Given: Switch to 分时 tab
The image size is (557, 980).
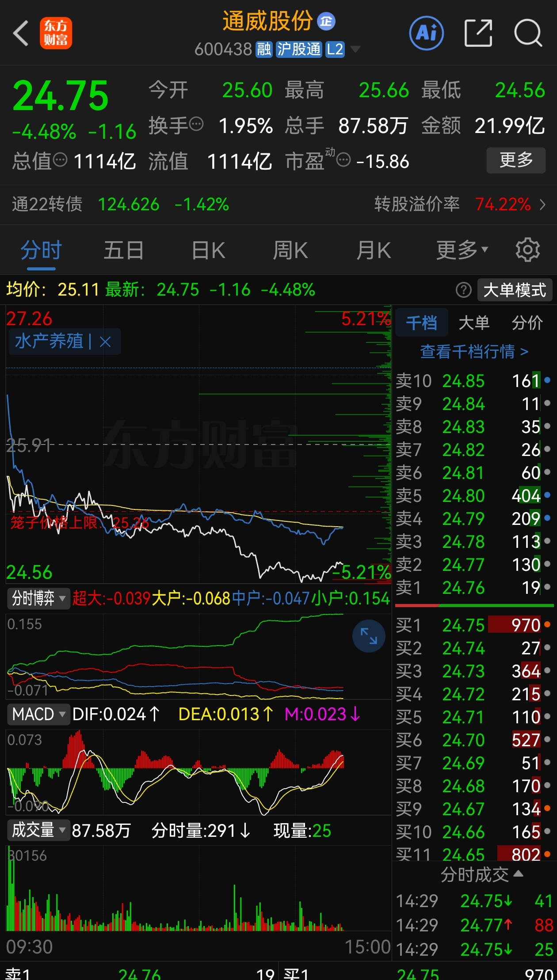Looking at the screenshot, I should pos(41,251).
